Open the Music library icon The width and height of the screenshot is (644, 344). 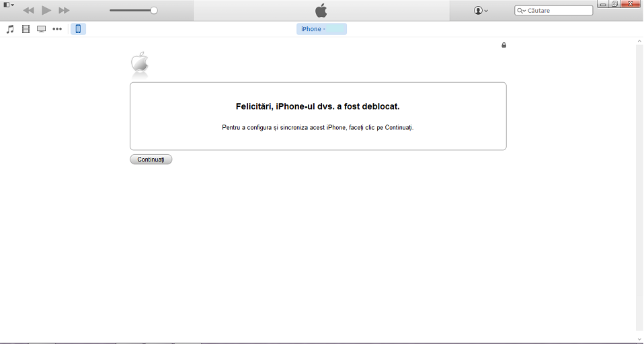(10, 29)
